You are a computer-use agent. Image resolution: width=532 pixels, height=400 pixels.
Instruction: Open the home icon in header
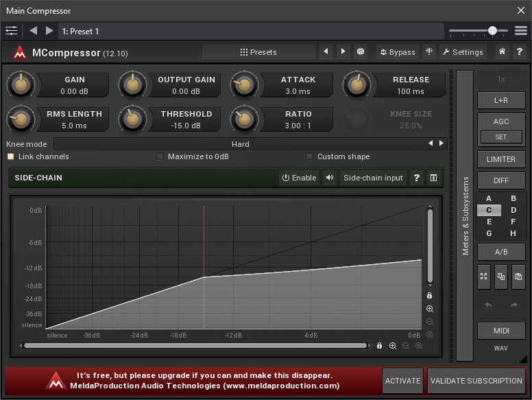[x=502, y=51]
